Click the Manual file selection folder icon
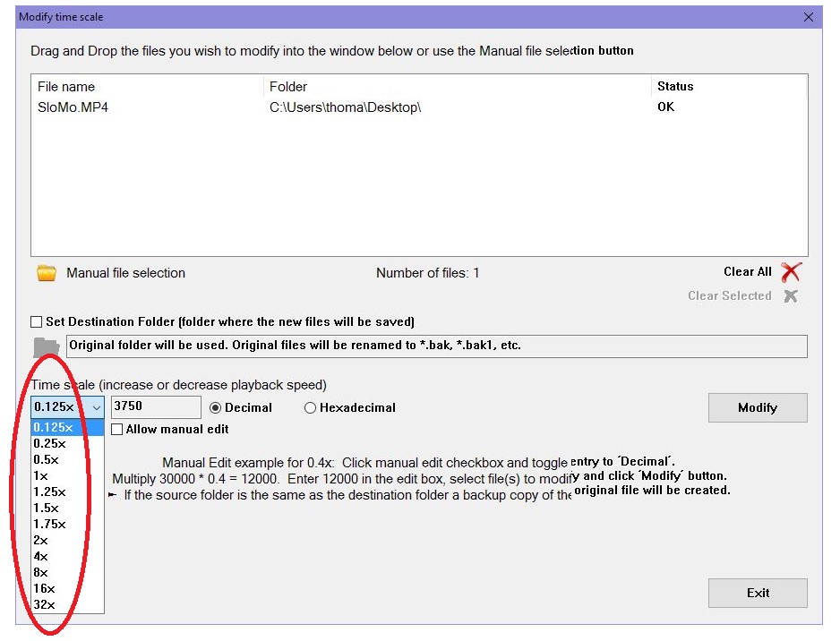 pos(47,273)
